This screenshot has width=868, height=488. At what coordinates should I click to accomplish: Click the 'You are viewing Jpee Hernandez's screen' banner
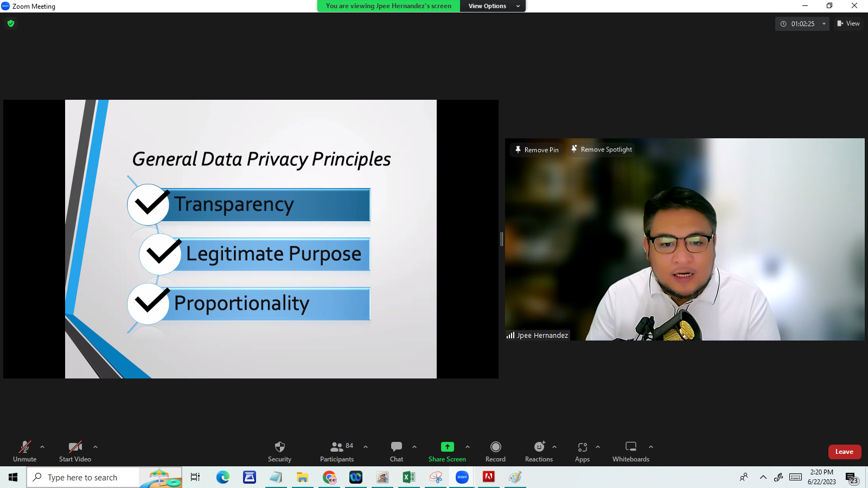(388, 6)
